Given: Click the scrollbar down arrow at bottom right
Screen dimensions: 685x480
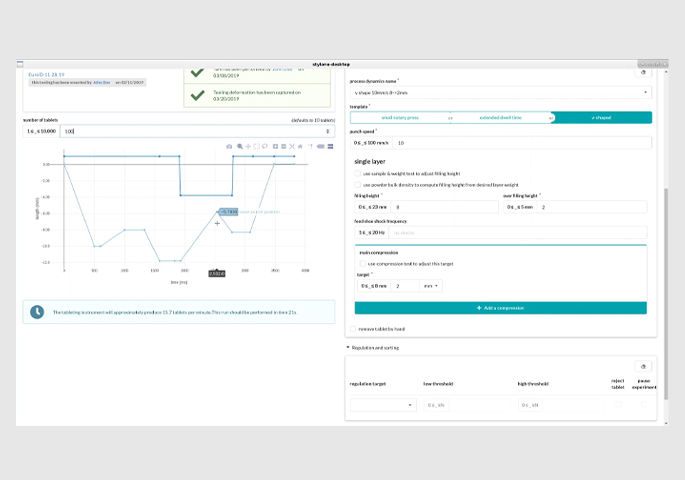Looking at the screenshot, I should pyautogui.click(x=666, y=423).
